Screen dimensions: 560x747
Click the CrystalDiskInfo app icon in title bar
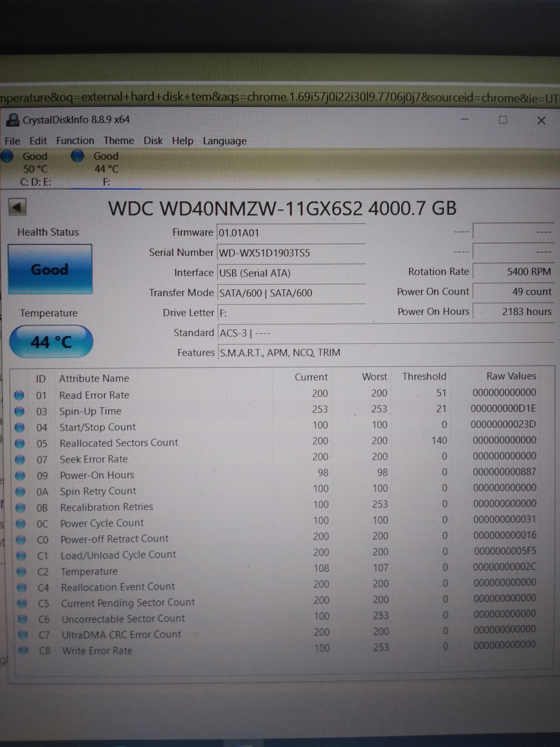13,120
